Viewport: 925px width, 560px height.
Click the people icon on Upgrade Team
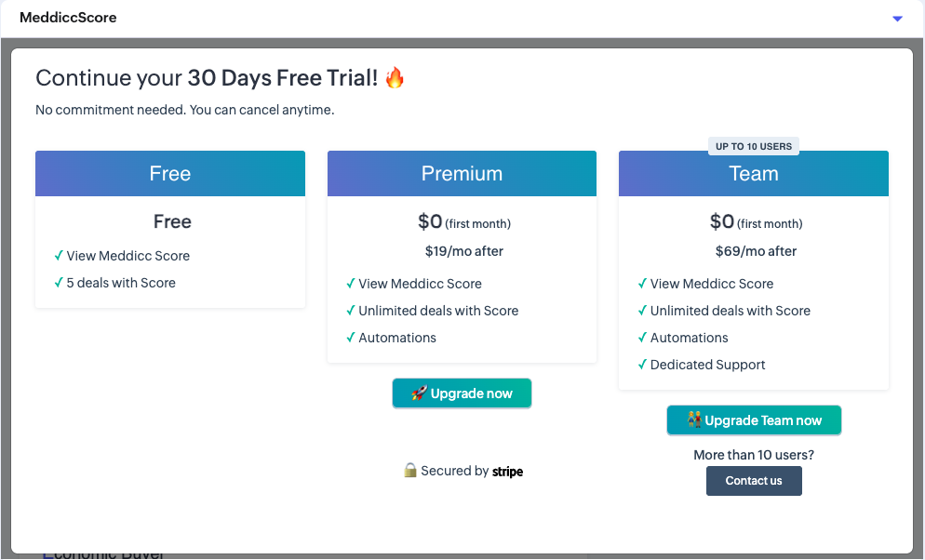694,420
